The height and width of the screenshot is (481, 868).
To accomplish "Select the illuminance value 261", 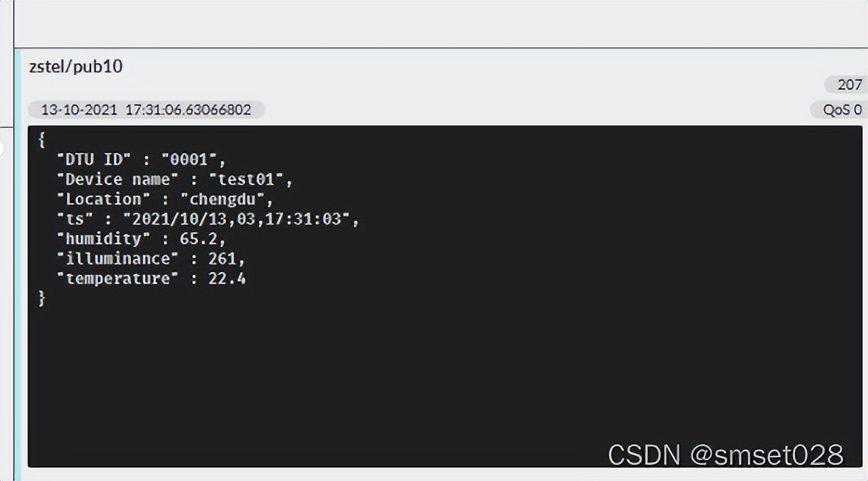I will pyautogui.click(x=222, y=258).
